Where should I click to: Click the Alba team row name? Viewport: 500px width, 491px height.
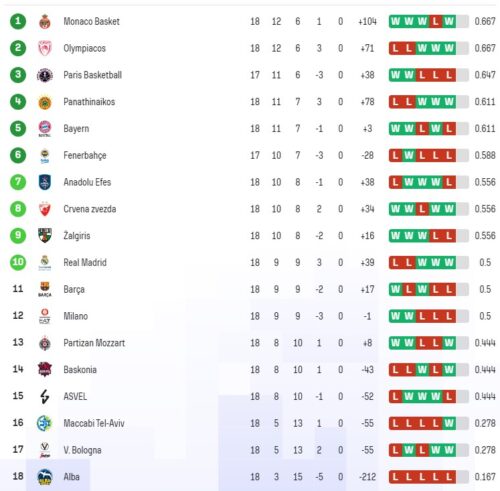click(x=72, y=477)
